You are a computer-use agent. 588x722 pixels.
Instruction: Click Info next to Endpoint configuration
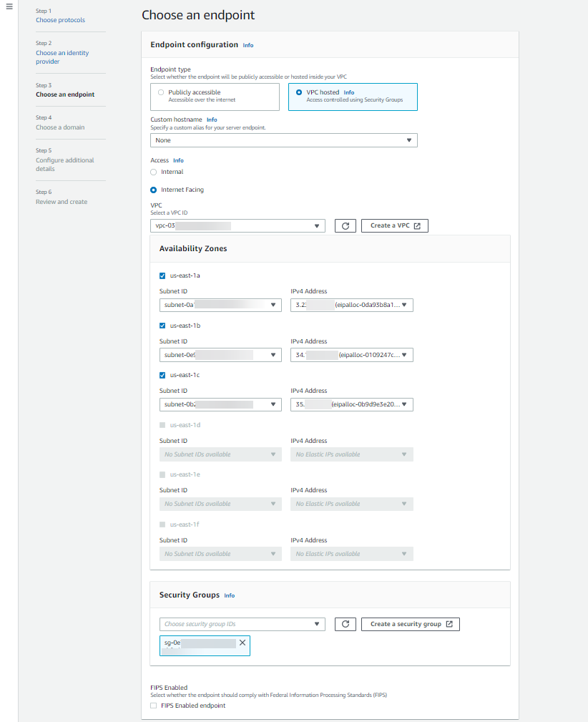(248, 45)
